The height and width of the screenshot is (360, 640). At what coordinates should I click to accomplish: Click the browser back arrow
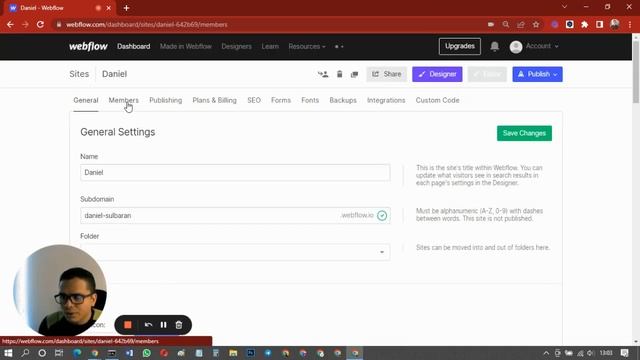click(10, 24)
